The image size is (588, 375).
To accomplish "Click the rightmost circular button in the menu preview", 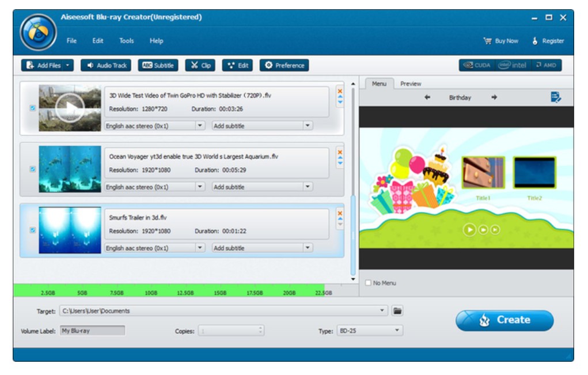I will tap(495, 229).
